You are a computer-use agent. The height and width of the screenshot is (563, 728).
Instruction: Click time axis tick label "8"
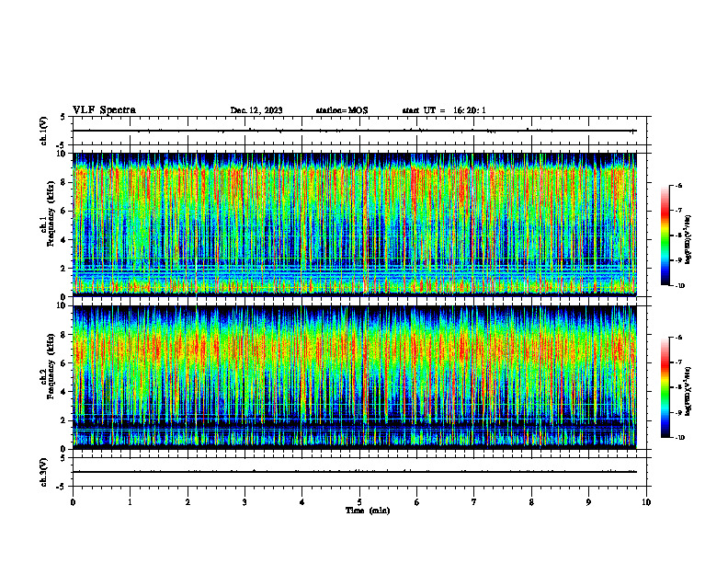(531, 502)
